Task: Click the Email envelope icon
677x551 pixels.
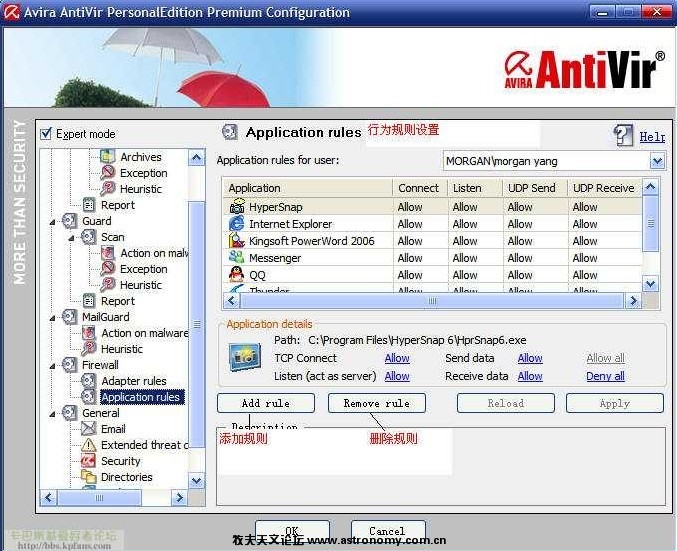Action: (89, 428)
